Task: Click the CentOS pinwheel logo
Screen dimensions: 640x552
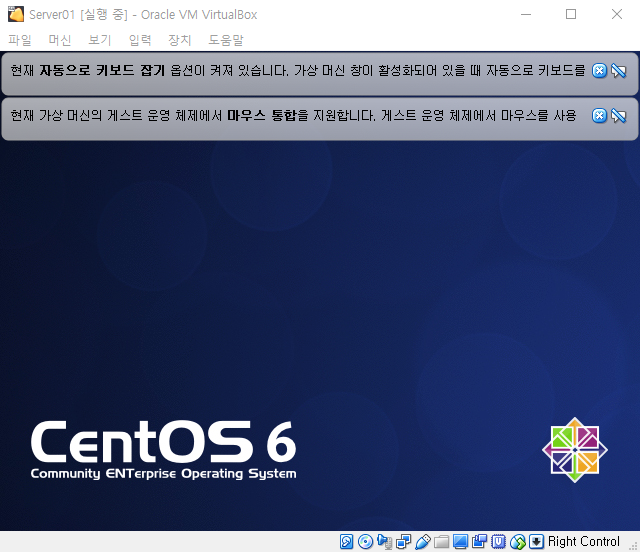Action: [575, 450]
